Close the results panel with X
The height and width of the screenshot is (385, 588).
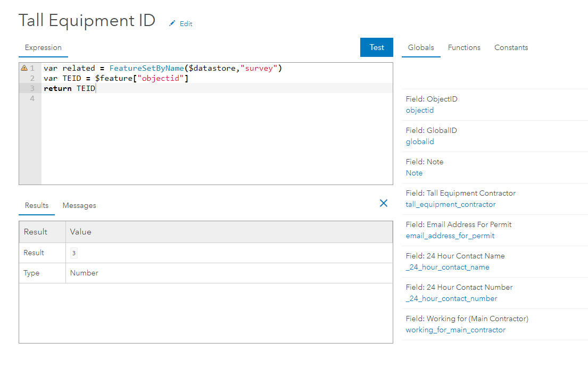click(x=383, y=203)
